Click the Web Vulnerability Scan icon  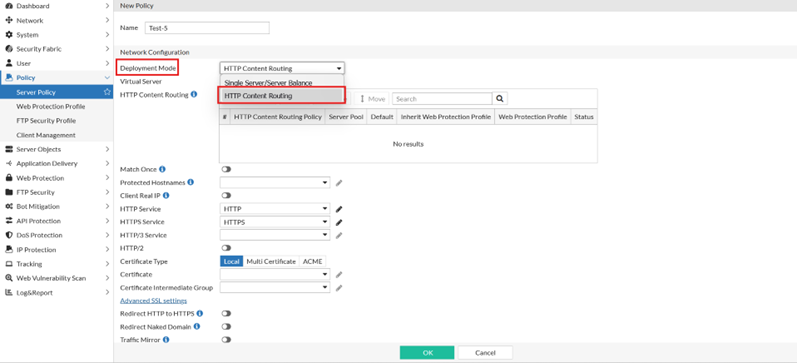[8, 278]
